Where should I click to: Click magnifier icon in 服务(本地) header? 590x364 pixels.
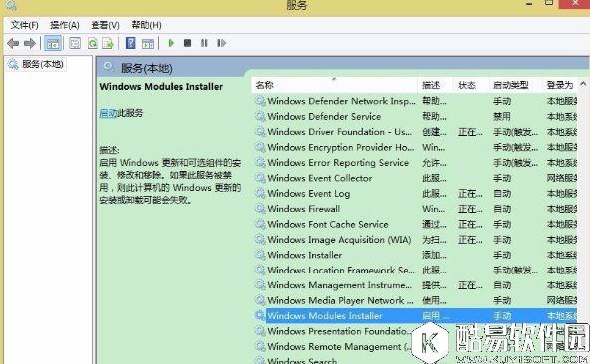108,67
